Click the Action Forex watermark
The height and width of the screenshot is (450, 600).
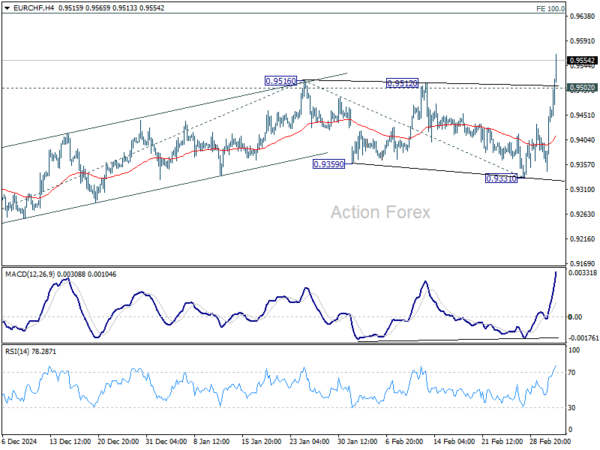point(380,212)
